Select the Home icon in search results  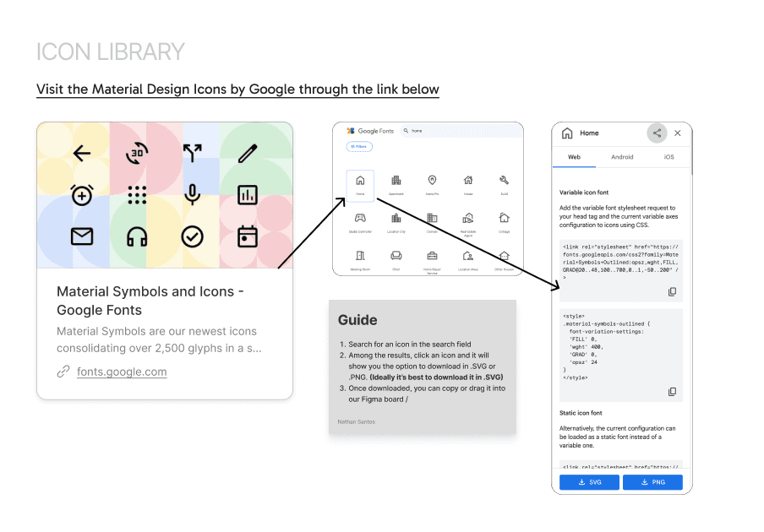click(360, 184)
